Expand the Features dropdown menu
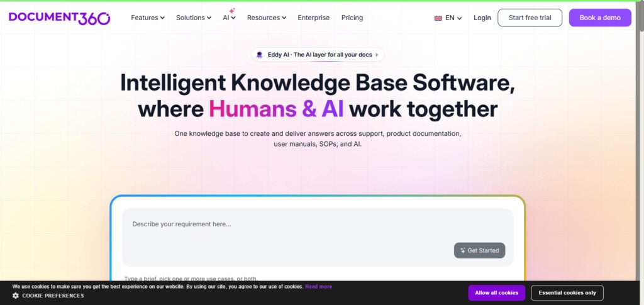 pos(148,18)
